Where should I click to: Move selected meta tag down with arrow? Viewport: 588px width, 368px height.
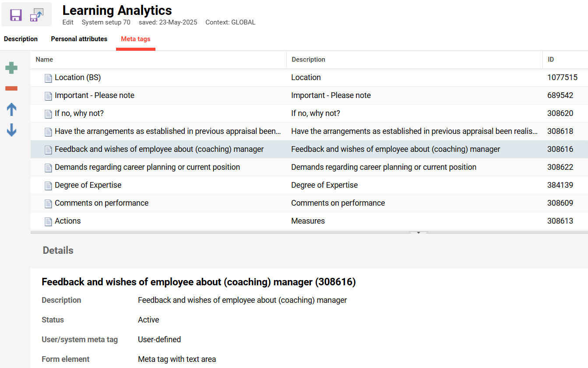coord(11,130)
